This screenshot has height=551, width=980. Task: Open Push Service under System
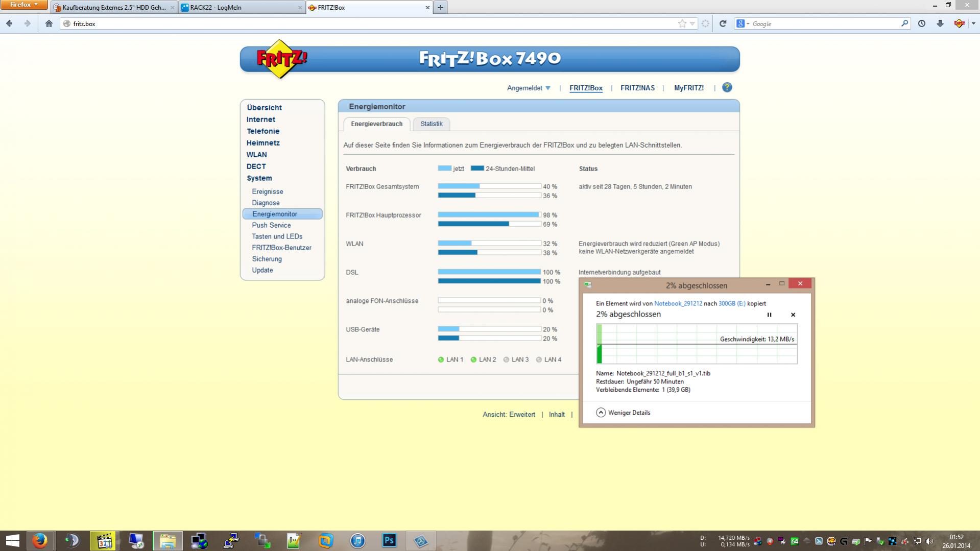pyautogui.click(x=271, y=225)
